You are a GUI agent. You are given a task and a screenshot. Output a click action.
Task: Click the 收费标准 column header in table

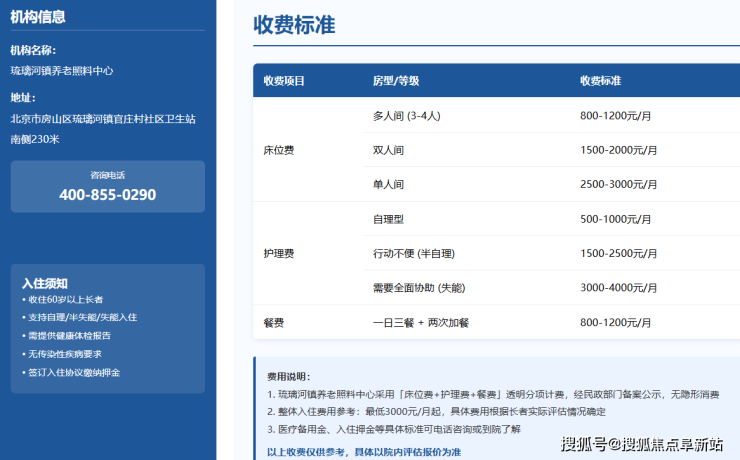tap(600, 81)
